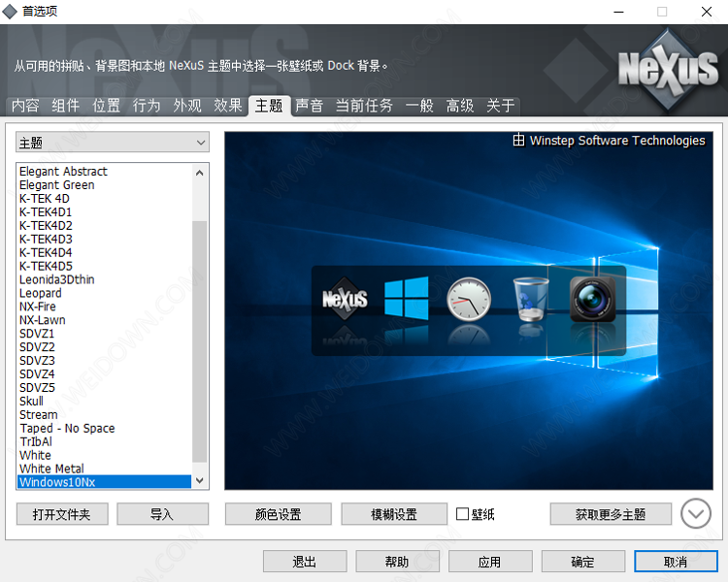Click the 退出 button
The height and width of the screenshot is (582, 728).
pyautogui.click(x=305, y=562)
